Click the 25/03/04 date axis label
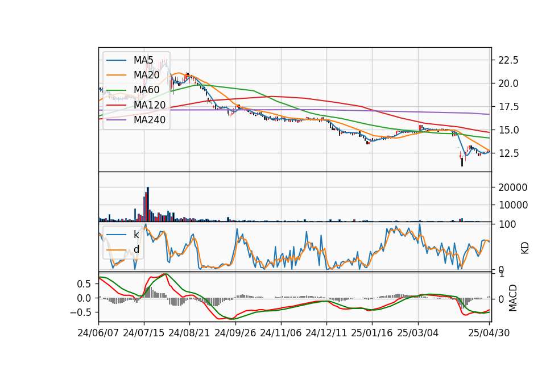Screen dimensions: 546x392 (418, 333)
